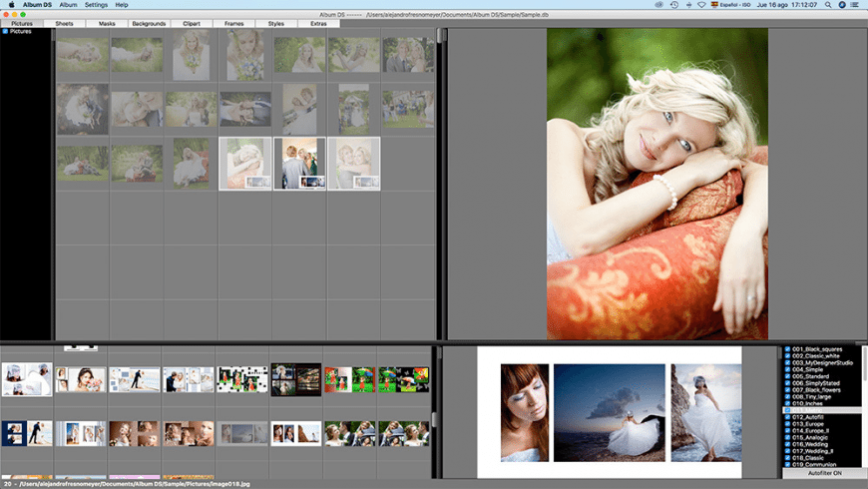Click the image018.jpg path in status bar

click(135, 484)
